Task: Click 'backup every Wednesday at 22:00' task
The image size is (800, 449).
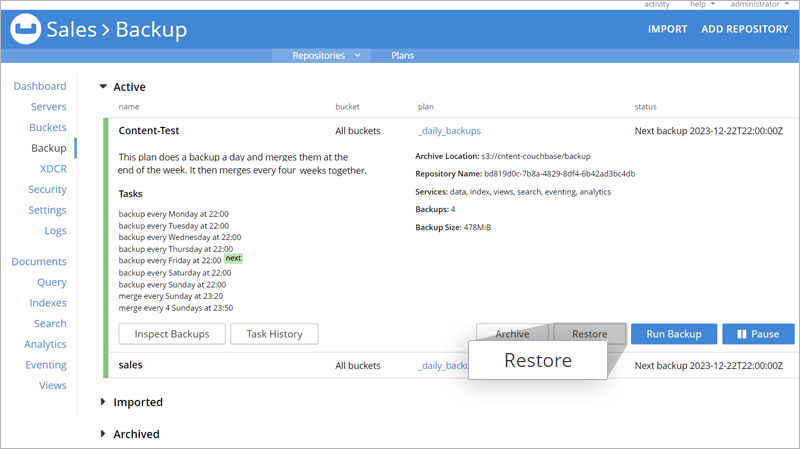Action: point(180,237)
